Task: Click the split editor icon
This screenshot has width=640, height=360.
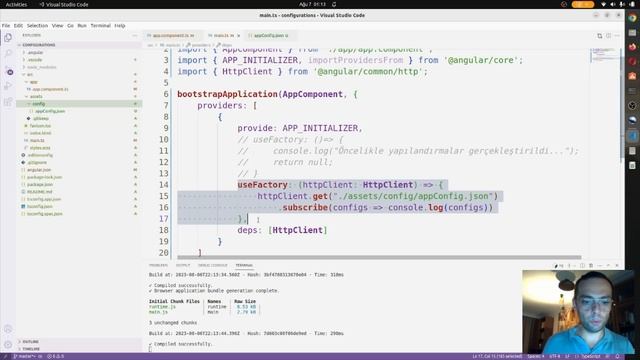Action: 608,36
